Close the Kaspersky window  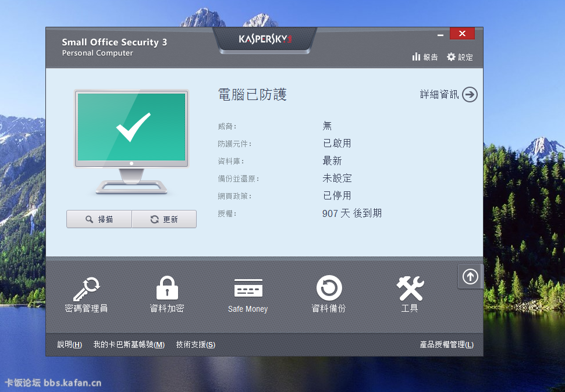(463, 34)
